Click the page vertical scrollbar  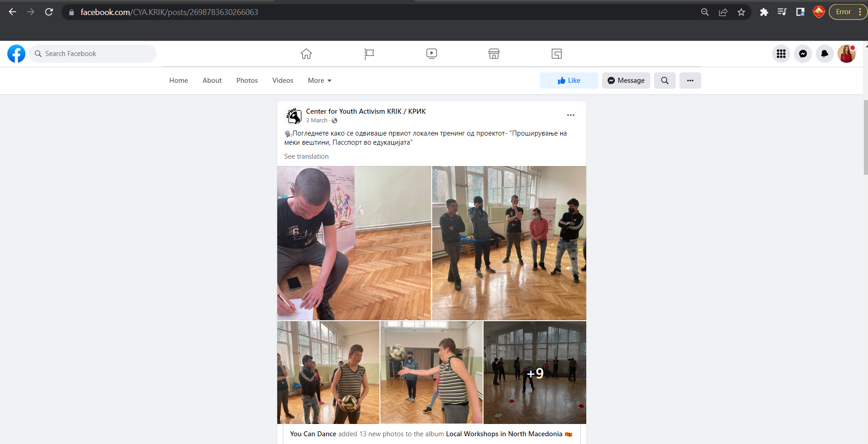866,137
